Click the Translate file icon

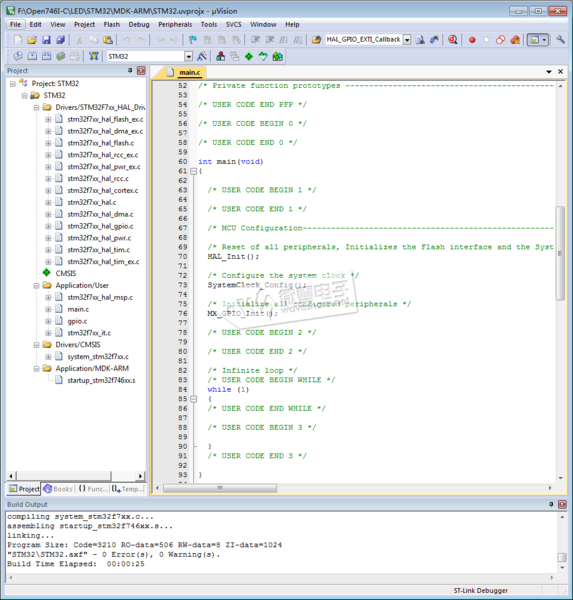(x=18, y=57)
